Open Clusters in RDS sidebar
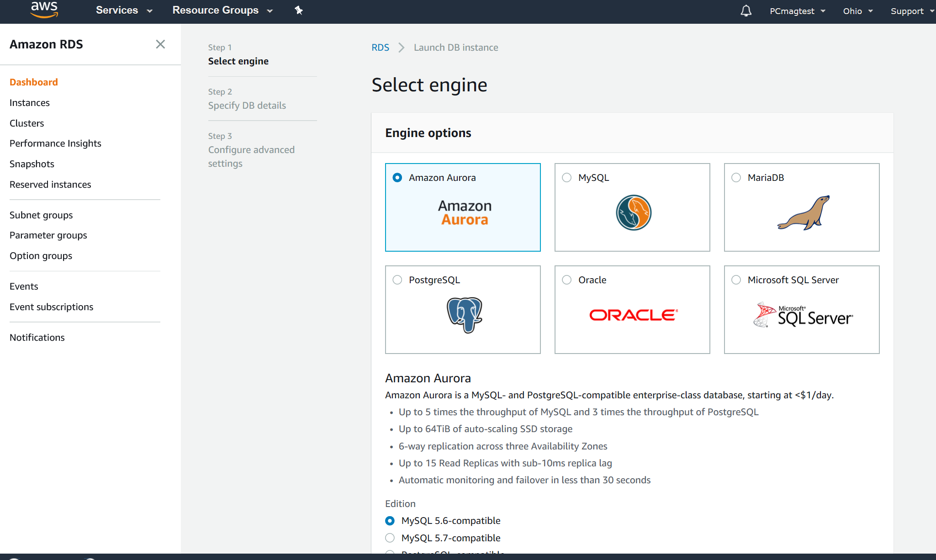The height and width of the screenshot is (560, 936). click(x=27, y=123)
